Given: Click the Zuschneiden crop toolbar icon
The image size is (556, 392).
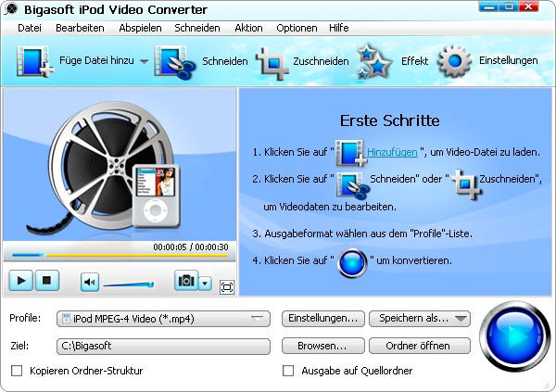Looking at the screenshot, I should point(272,63).
